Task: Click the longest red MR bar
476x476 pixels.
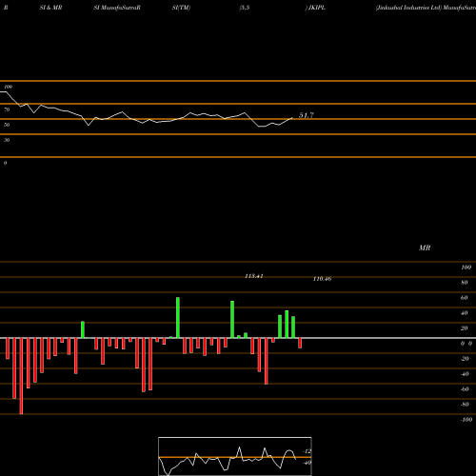Action: 21,376
